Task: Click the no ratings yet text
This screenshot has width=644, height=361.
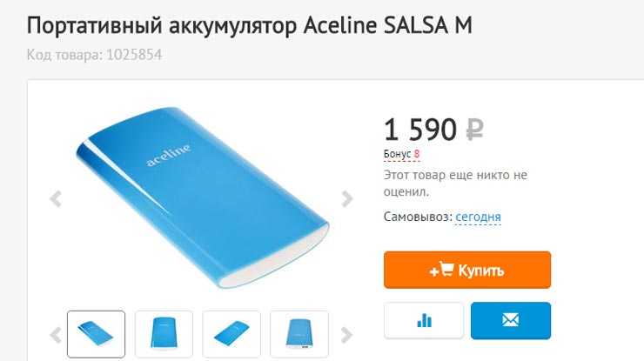Action: pos(455,184)
